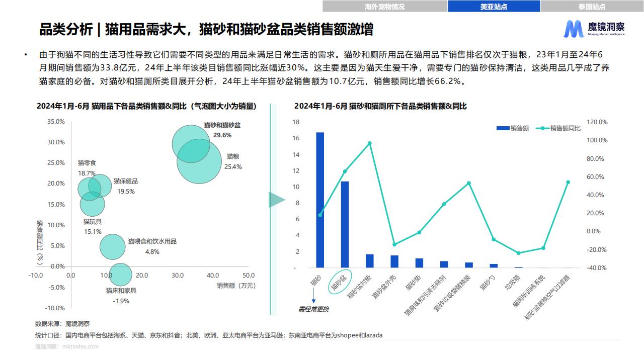Screen dimensions: 644x362
Task: Click the 猫砂垃圾袋替换装 axis label
Action: pos(452,293)
